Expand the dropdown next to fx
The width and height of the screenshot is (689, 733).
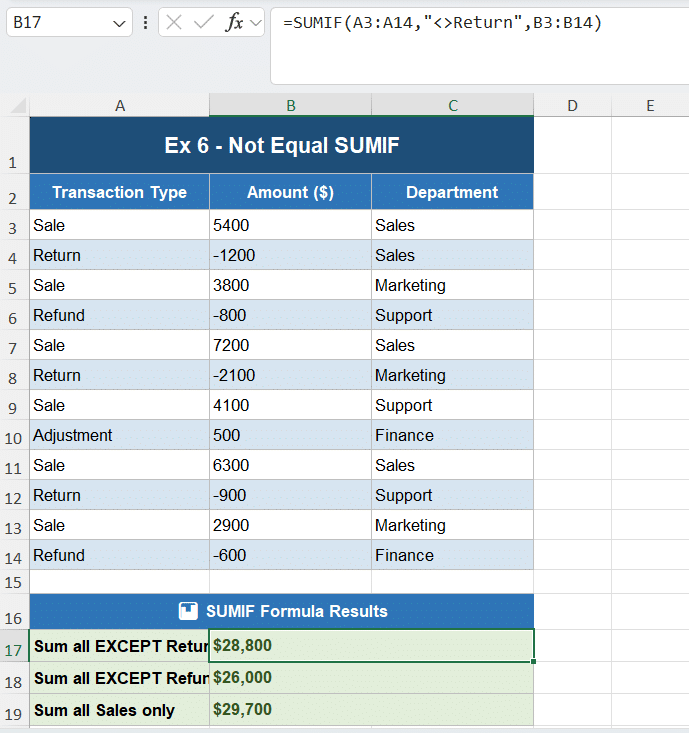tap(256, 22)
